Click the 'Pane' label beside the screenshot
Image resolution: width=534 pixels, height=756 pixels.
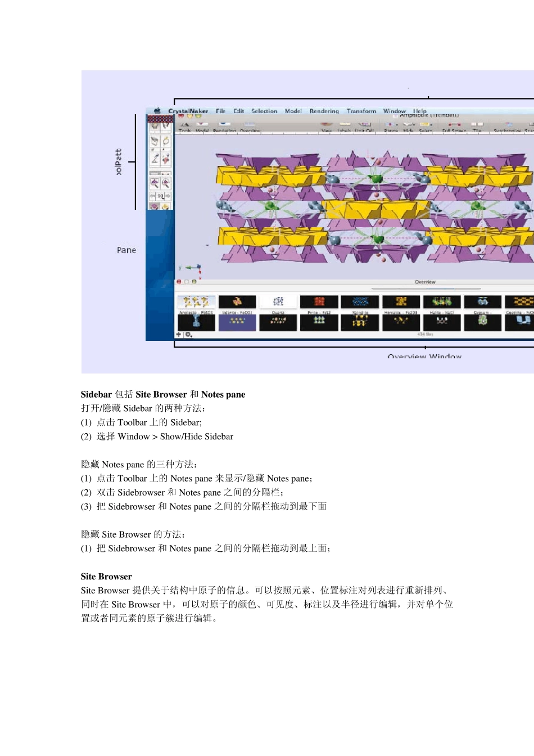click(126, 250)
